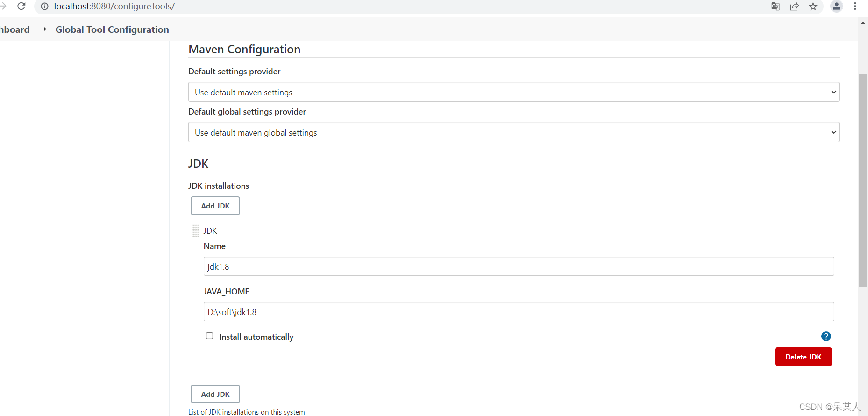Grab the JDK entry drag handle
868x416 pixels.
(x=196, y=230)
